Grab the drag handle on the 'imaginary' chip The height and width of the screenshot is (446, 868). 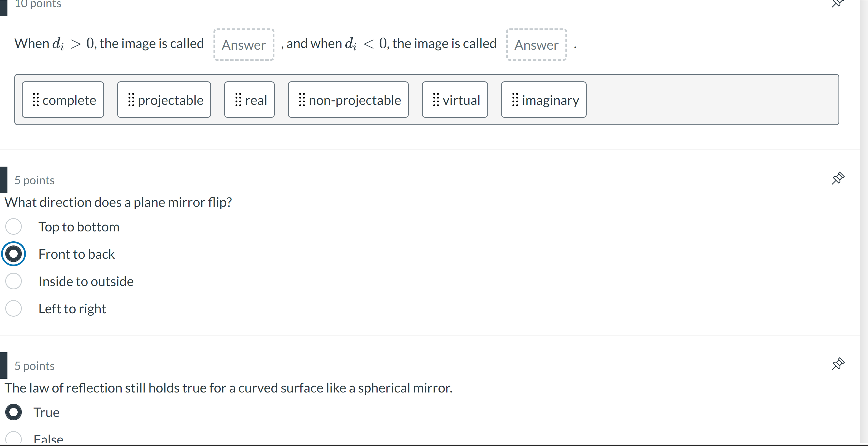tap(515, 100)
